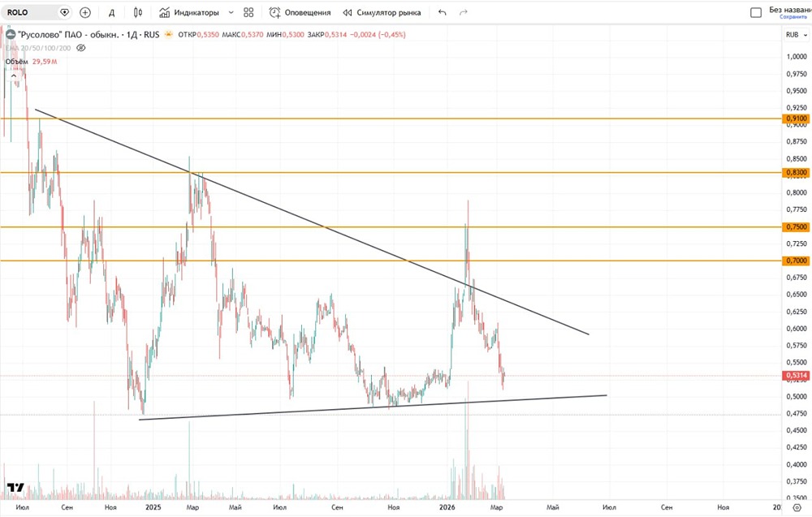Click the 2025 label on the time axis
This screenshot has width=812, height=517.
(x=153, y=507)
